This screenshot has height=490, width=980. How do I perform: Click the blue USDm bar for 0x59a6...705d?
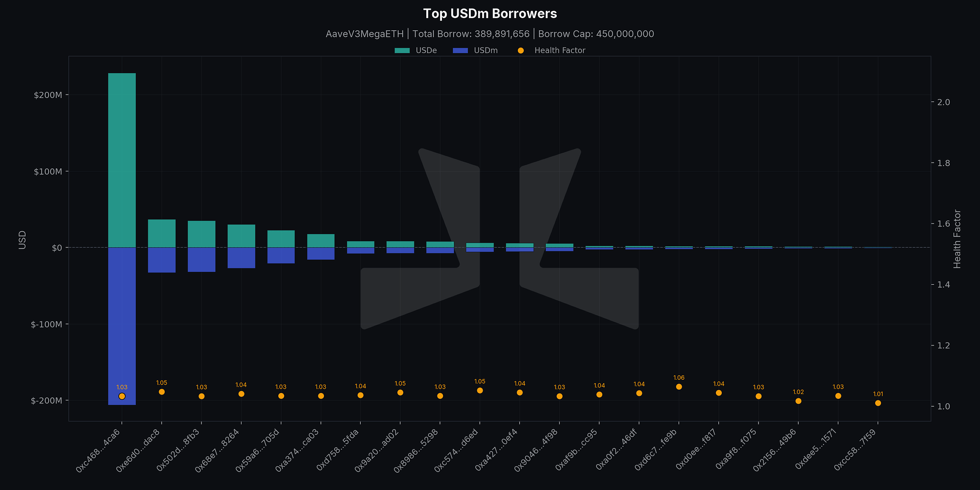[x=281, y=255]
